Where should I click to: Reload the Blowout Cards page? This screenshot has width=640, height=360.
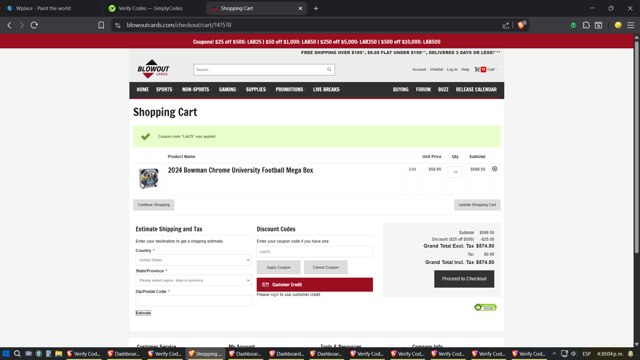34,25
